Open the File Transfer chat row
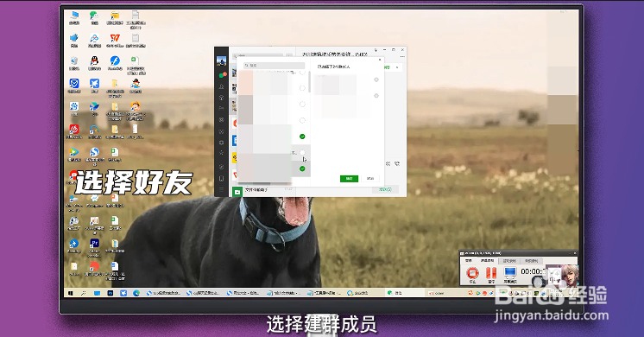The height and width of the screenshot is (337, 644). [262, 191]
